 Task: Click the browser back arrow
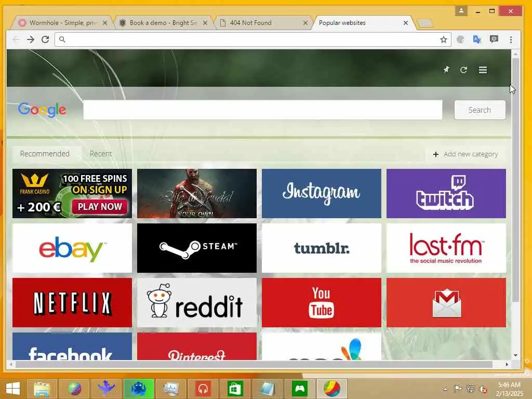click(x=16, y=39)
